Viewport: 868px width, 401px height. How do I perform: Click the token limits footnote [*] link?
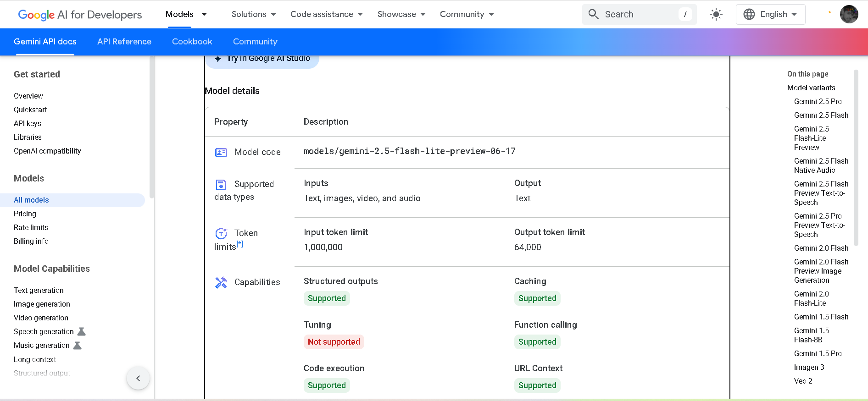(x=239, y=244)
